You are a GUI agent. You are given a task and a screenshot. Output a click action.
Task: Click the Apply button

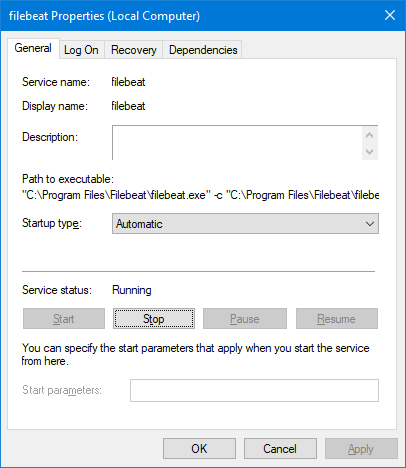361,449
